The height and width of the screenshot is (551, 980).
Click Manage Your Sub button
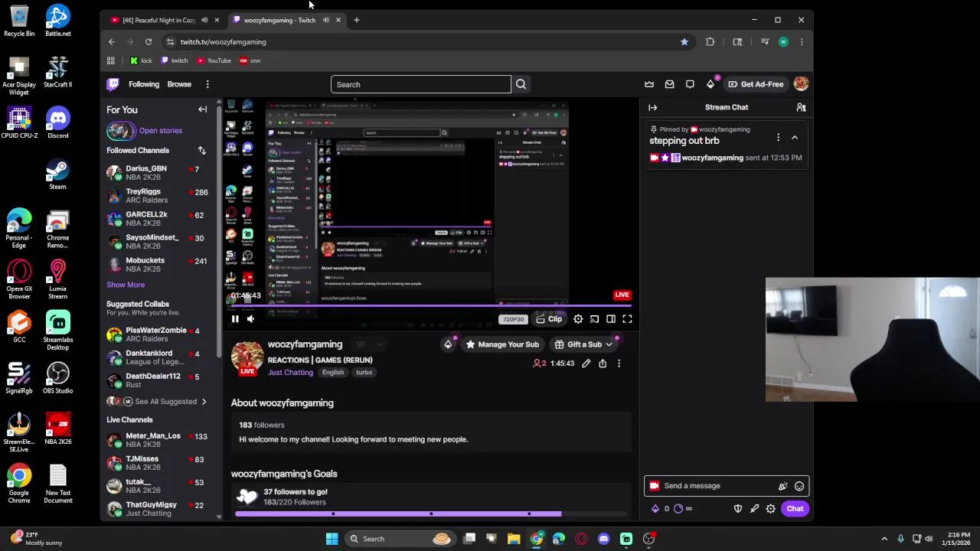[x=502, y=344]
